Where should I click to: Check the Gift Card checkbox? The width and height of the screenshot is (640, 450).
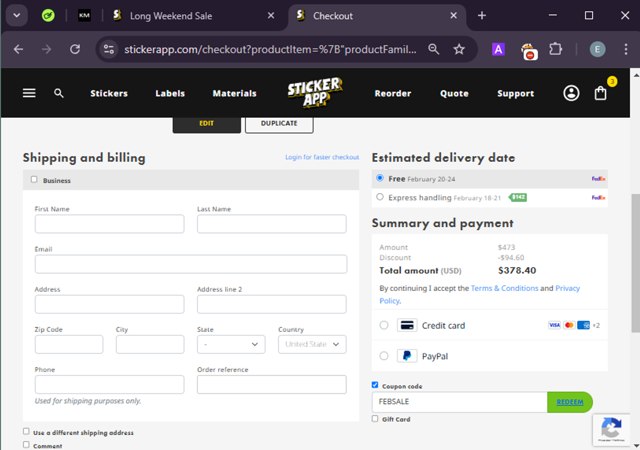point(375,419)
